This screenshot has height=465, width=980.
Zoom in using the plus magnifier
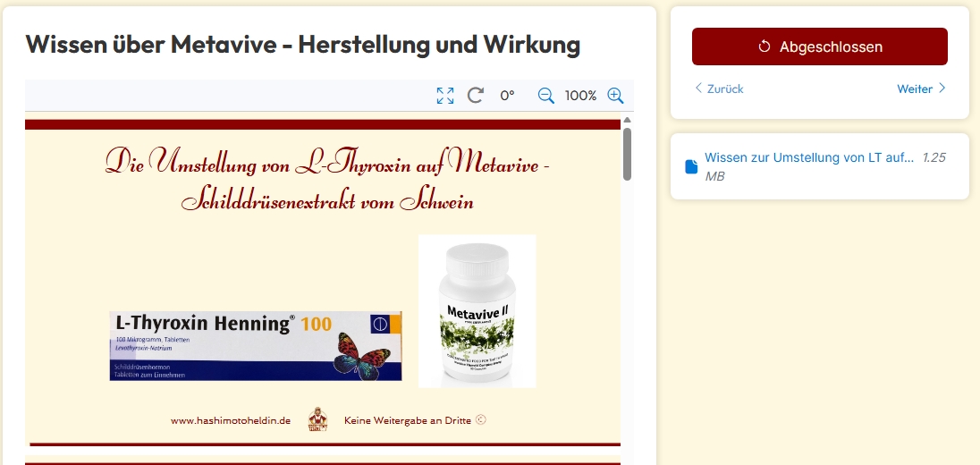click(x=615, y=96)
